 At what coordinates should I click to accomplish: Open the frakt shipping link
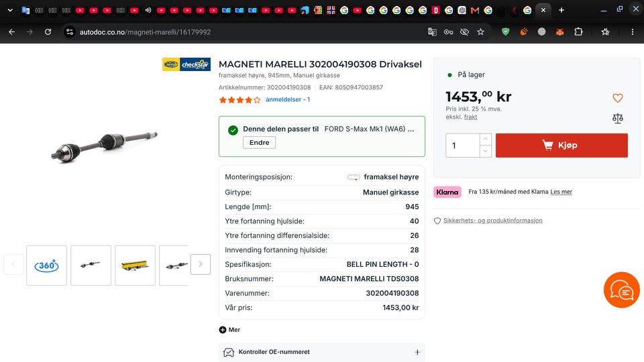(x=471, y=117)
